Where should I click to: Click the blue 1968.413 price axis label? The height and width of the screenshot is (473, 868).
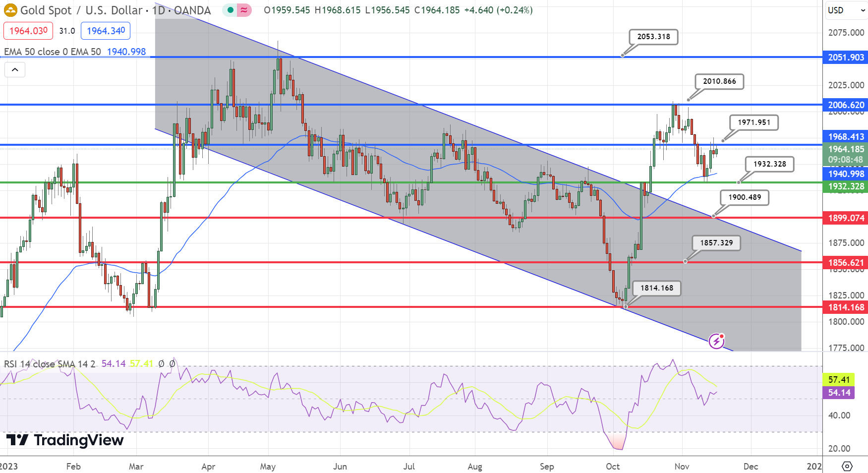[845, 137]
